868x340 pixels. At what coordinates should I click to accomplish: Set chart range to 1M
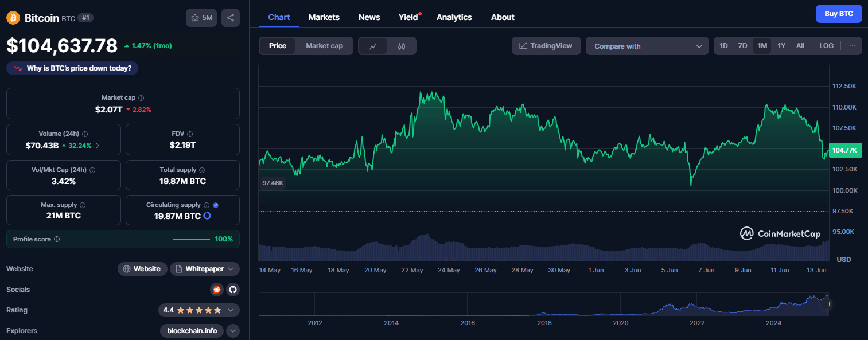point(762,46)
